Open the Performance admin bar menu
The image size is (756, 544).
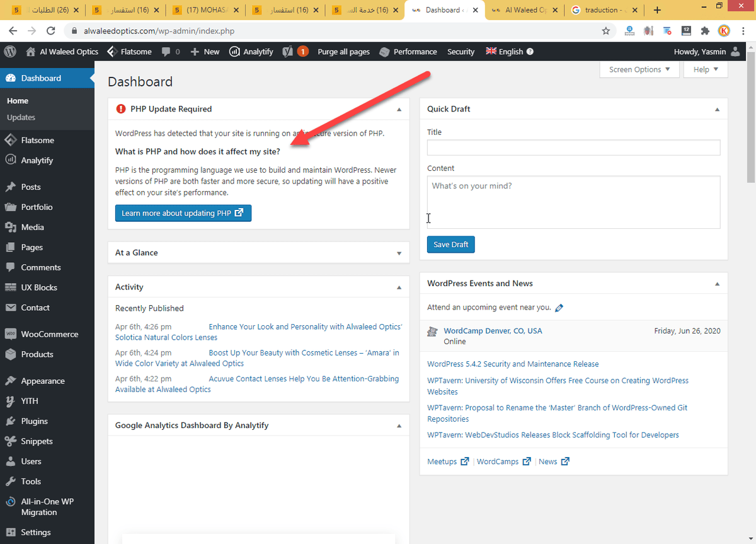pos(408,52)
